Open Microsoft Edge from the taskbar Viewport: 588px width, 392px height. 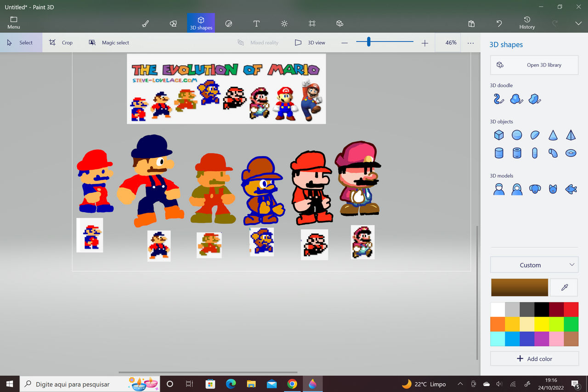(231, 384)
